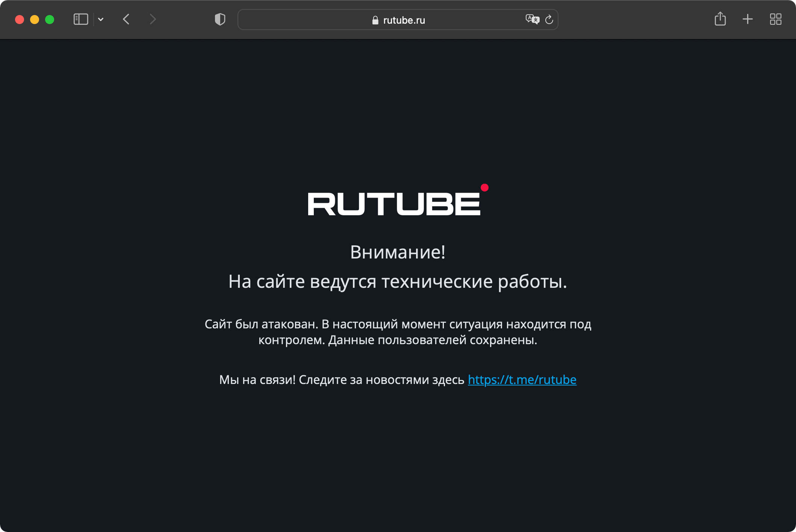Focus the rutube.ru address bar
This screenshot has width=796, height=532.
point(404,20)
